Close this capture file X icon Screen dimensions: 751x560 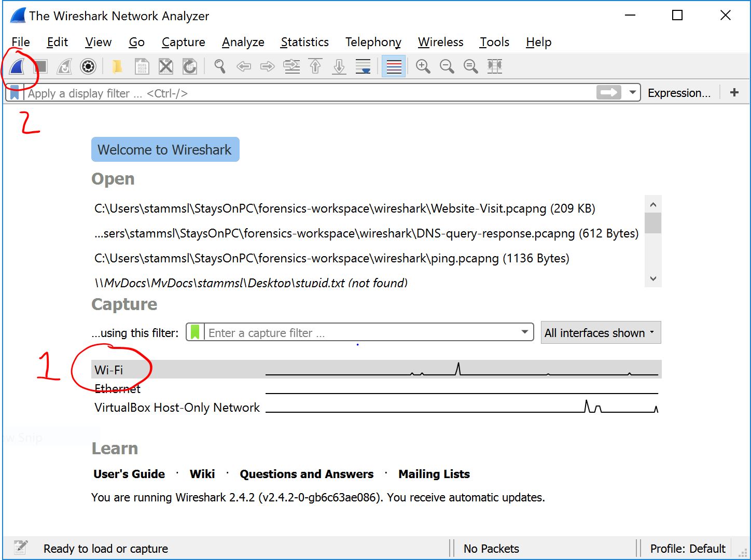pyautogui.click(x=165, y=66)
